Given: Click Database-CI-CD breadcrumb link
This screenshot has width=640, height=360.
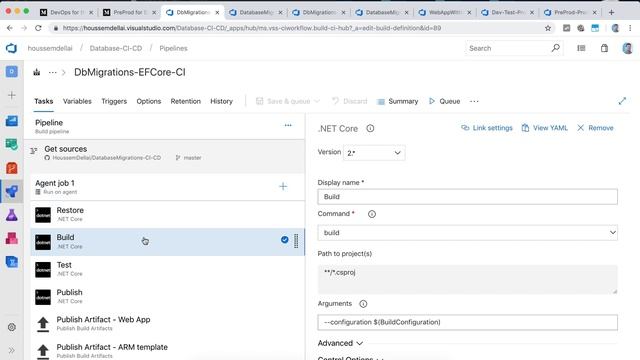Looking at the screenshot, I should [x=116, y=48].
